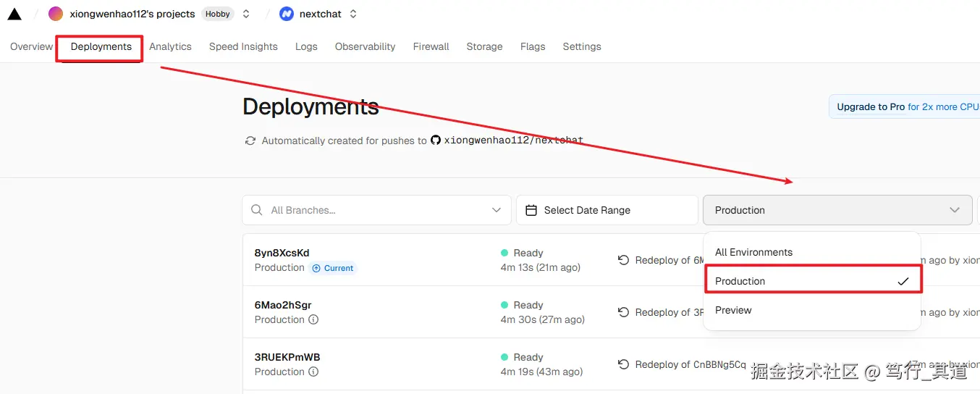Screen dimensions: 980x394
Task: Click the nextchat project icon
Action: point(287,14)
